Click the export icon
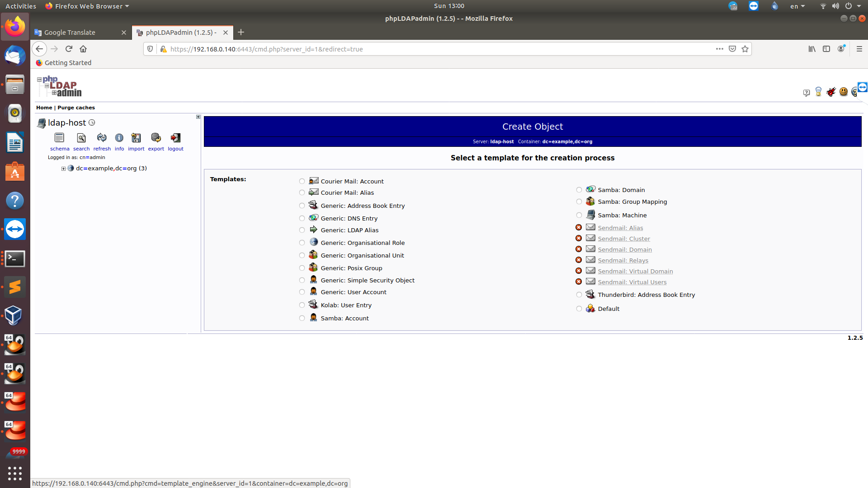Screen dimensions: 868x488 pyautogui.click(x=156, y=138)
